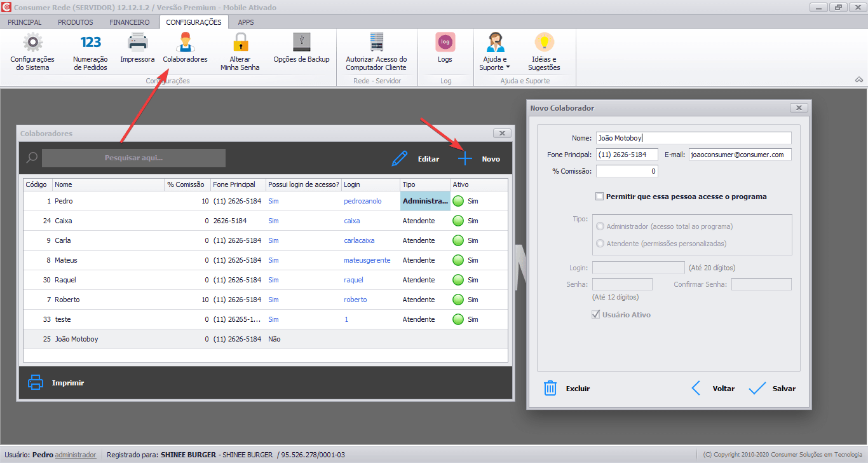Image resolution: width=868 pixels, height=463 pixels.
Task: Select the CONFIGURAÇÕES tab
Action: click(194, 22)
